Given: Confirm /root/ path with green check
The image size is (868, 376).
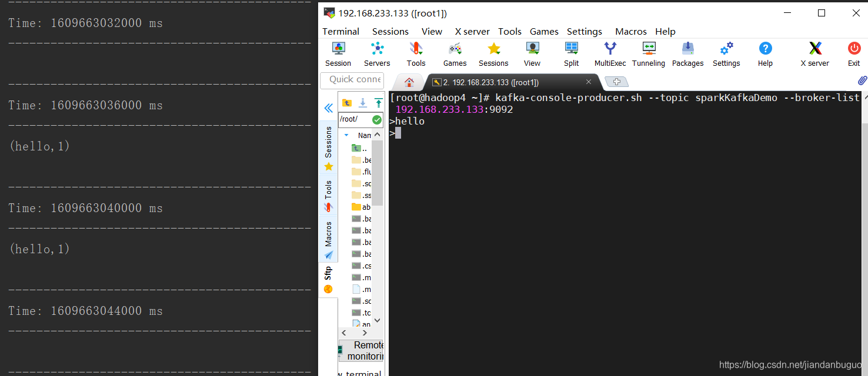Looking at the screenshot, I should click(x=377, y=120).
